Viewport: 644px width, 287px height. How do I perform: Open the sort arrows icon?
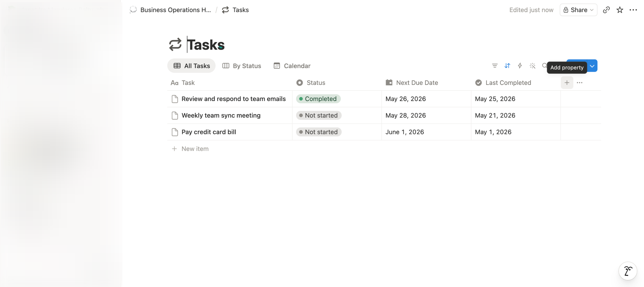[x=507, y=66]
